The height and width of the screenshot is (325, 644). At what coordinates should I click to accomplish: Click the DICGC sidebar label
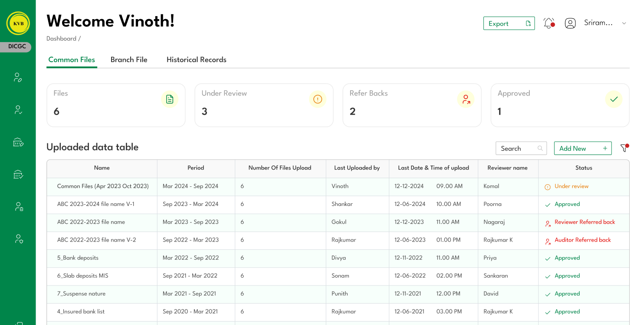click(x=16, y=47)
